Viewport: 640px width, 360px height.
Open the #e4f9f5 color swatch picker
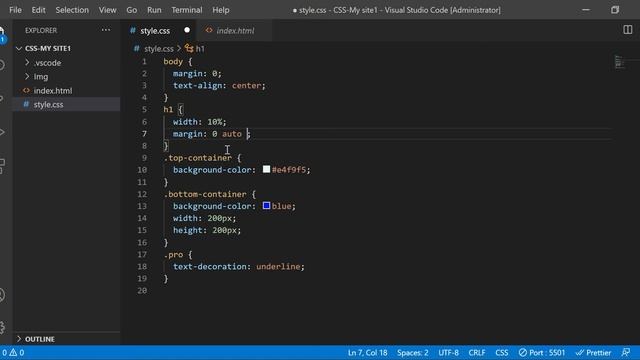click(x=267, y=169)
